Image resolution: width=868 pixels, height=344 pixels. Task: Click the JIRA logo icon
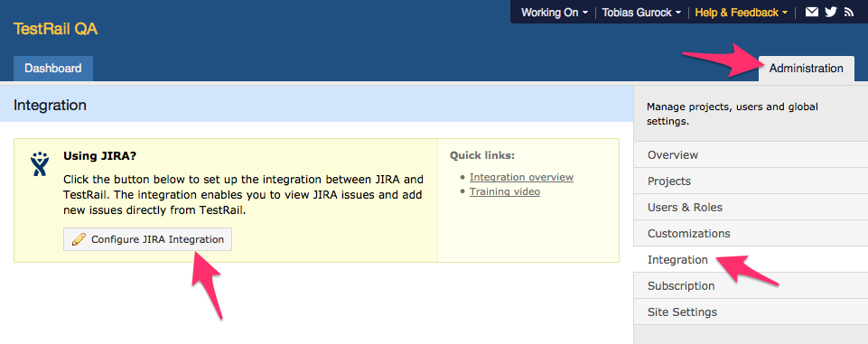pyautogui.click(x=40, y=163)
